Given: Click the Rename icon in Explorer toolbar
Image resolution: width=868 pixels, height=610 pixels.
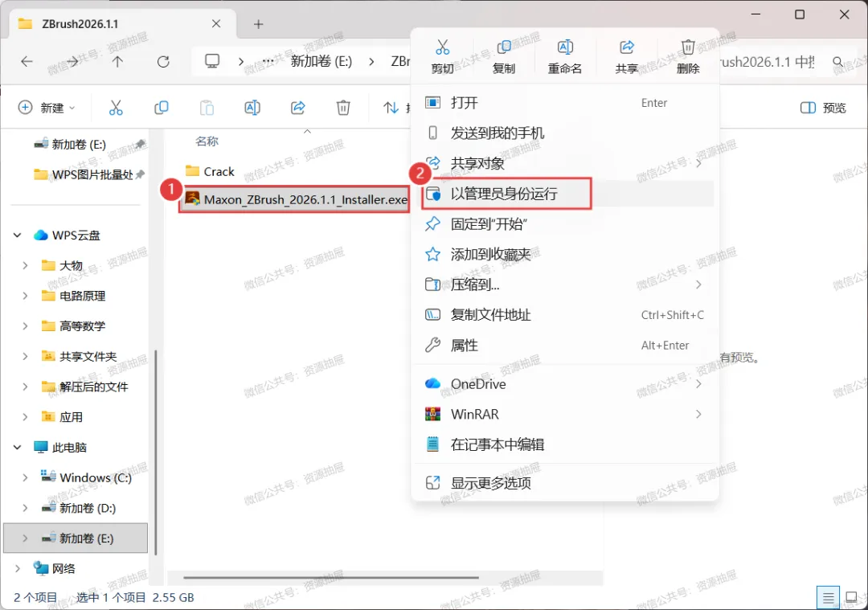Looking at the screenshot, I should point(252,108).
